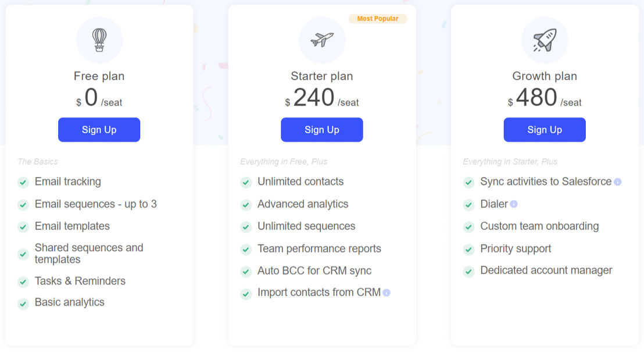Click the Free plan hot air balloon icon
Image resolution: width=644 pixels, height=352 pixels.
pyautogui.click(x=99, y=40)
